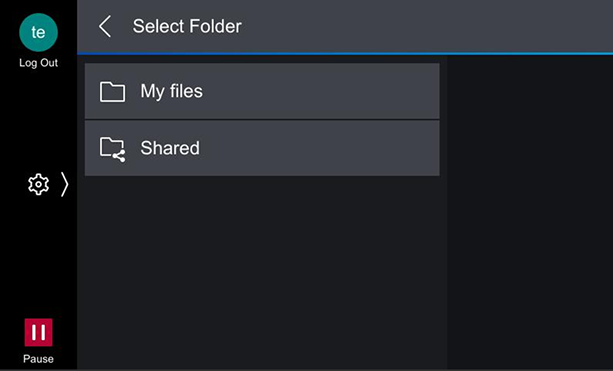Select the 'My files' text label

(x=172, y=92)
